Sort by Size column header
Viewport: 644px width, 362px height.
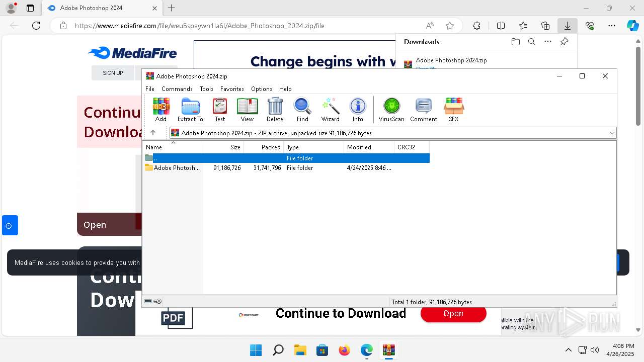pyautogui.click(x=223, y=147)
